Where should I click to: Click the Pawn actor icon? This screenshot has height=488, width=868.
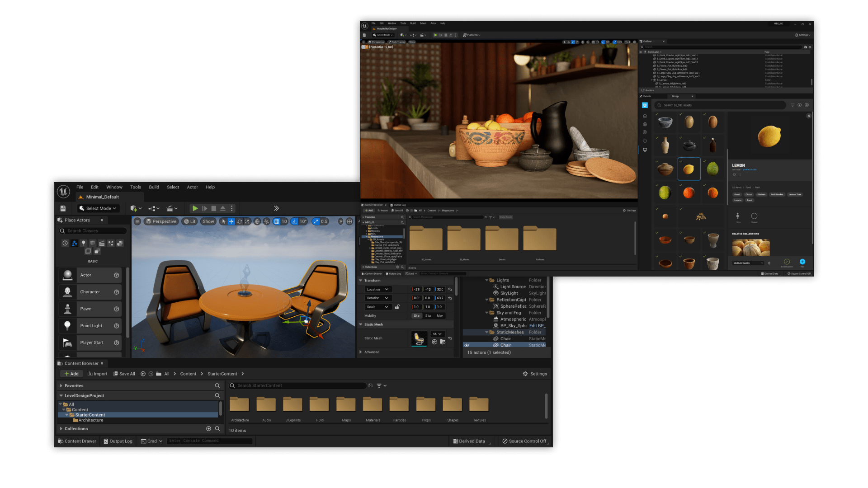tap(67, 308)
